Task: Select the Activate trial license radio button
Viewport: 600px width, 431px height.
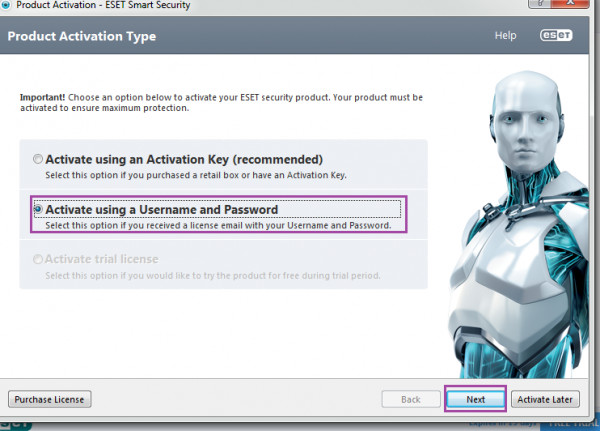Action: (38, 260)
